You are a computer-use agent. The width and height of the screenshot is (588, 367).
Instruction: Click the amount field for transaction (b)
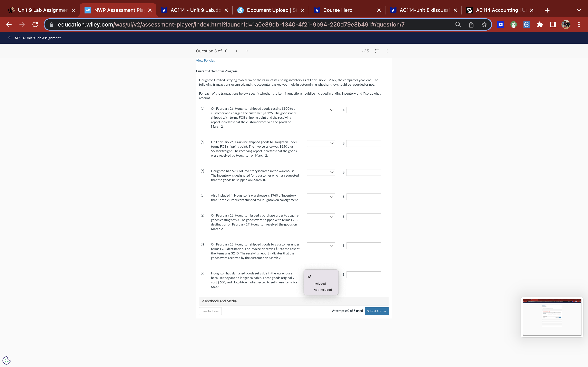[363, 144]
